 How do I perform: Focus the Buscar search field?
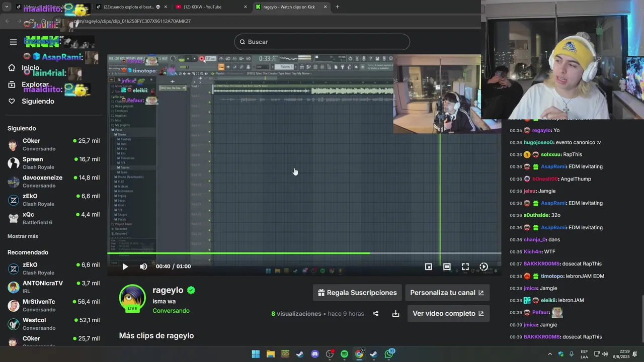(x=322, y=42)
